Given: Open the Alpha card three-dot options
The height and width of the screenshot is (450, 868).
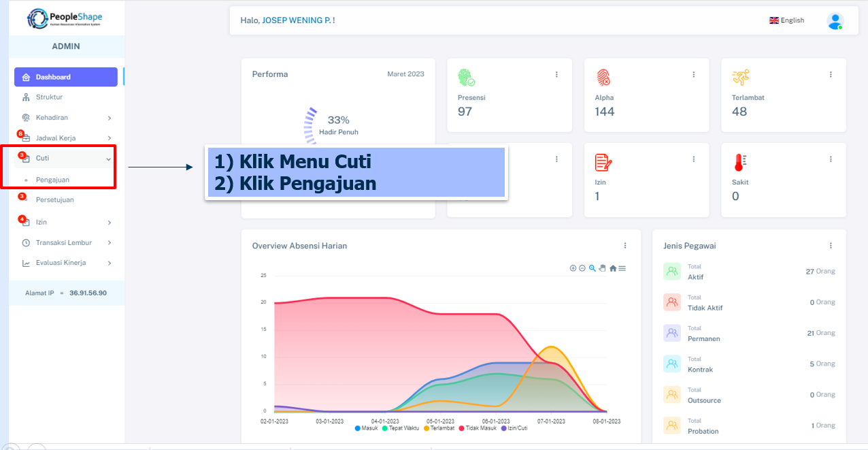Looking at the screenshot, I should click(693, 74).
